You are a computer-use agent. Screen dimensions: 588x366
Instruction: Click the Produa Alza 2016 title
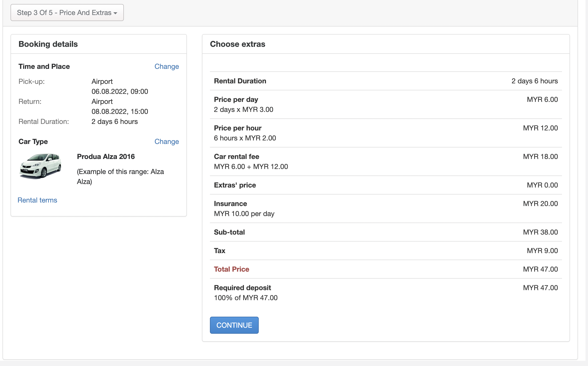point(106,156)
